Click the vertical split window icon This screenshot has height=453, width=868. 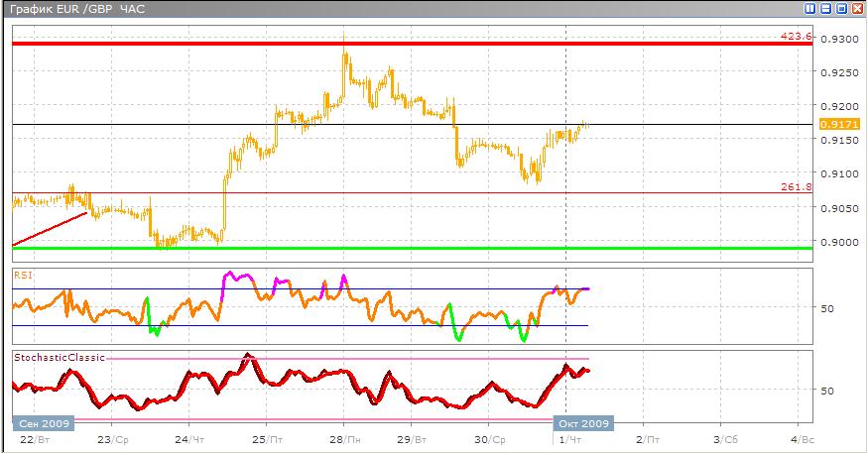point(811,9)
